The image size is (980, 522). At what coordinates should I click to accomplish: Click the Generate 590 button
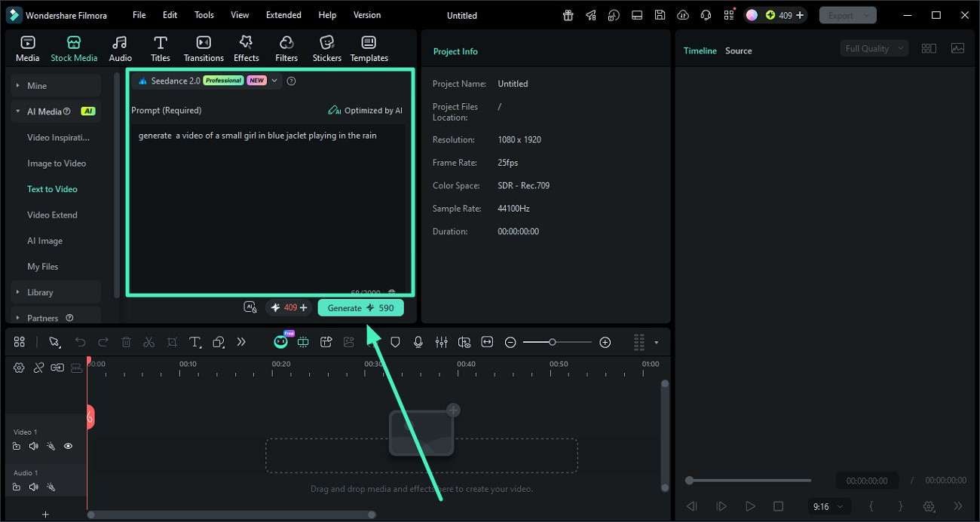[x=360, y=307]
